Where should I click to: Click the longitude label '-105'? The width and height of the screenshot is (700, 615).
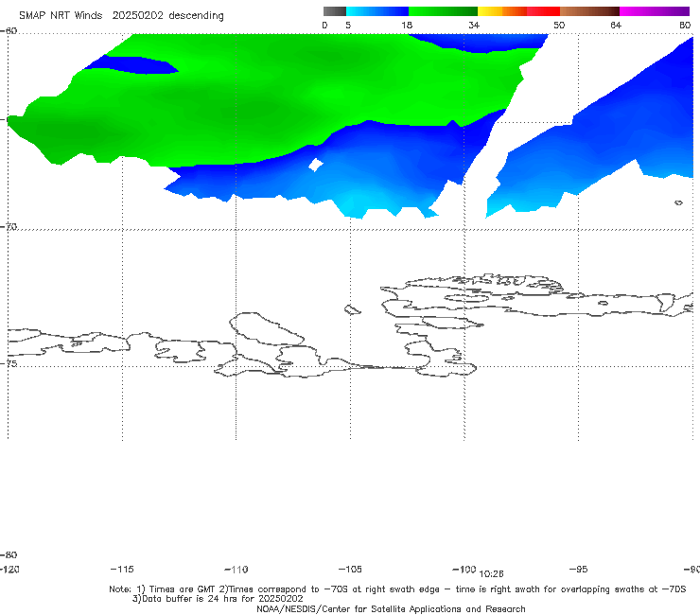[x=350, y=569]
